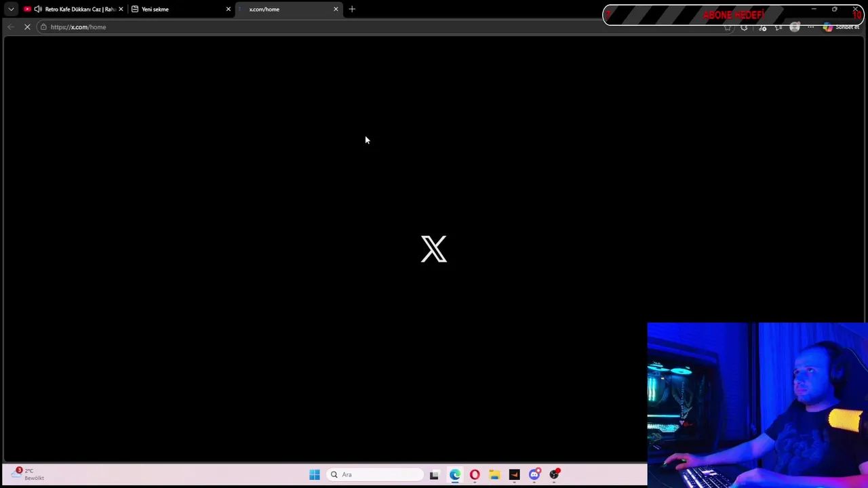Viewport: 868px width, 488px height.
Task: Go back with the browser back arrow
Action: click(11, 27)
